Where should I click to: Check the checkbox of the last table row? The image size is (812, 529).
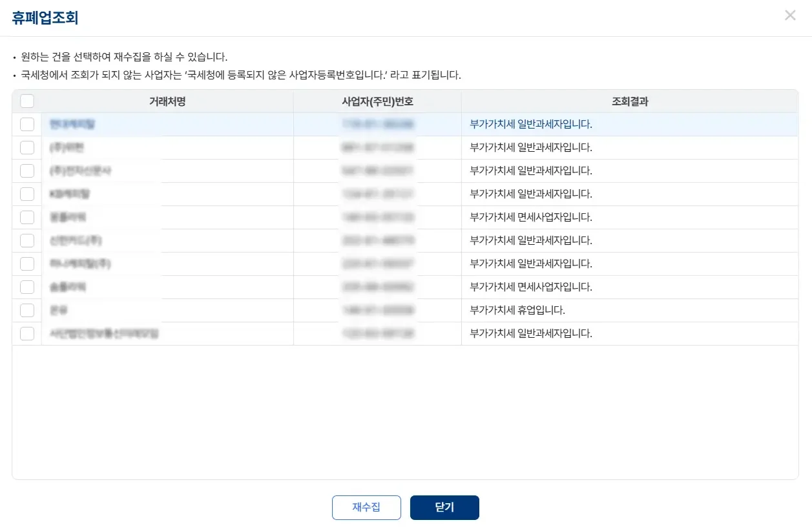[26, 333]
